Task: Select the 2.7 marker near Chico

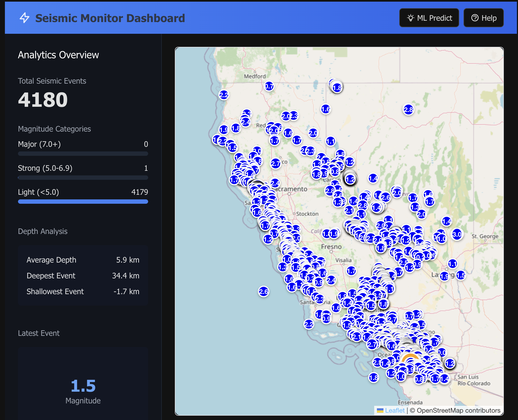Action: [276, 164]
